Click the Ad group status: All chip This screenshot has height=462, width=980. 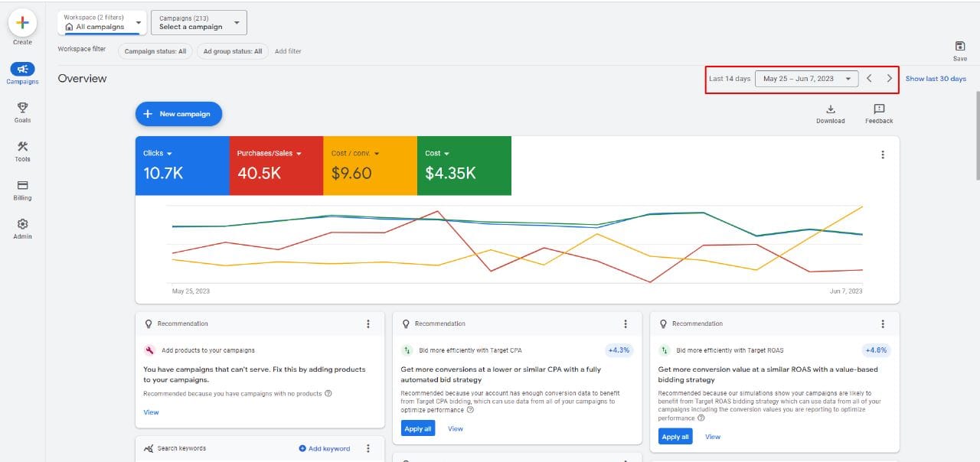(232, 51)
